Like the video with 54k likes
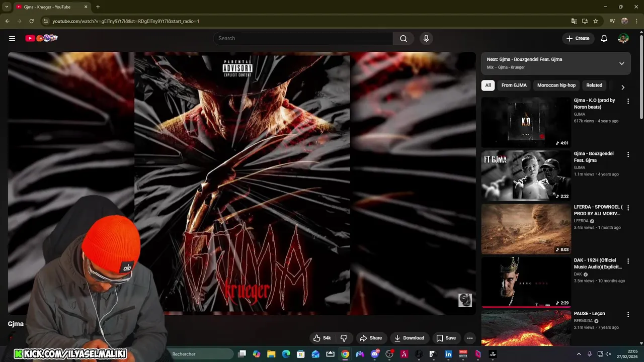The image size is (644, 362). (x=322, y=338)
